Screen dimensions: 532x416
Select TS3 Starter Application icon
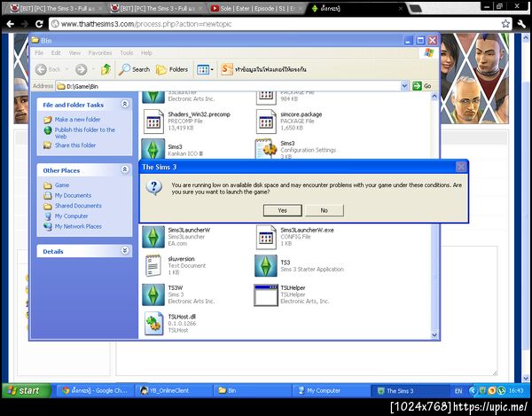pyautogui.click(x=266, y=266)
